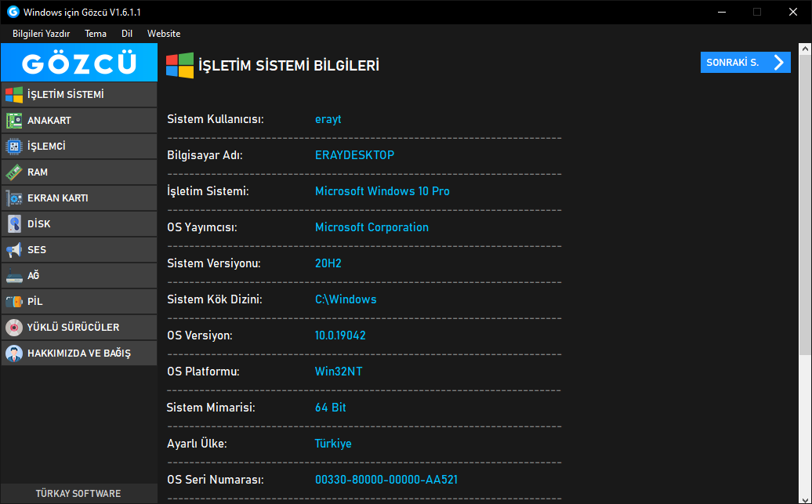
Task: Switch to the ANAKART section
Action: [x=79, y=121]
